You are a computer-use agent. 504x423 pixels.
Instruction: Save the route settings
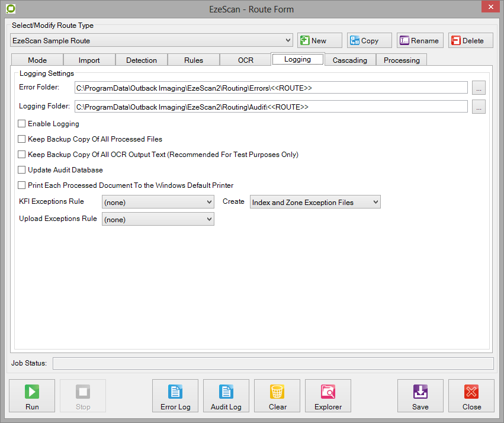point(420,396)
